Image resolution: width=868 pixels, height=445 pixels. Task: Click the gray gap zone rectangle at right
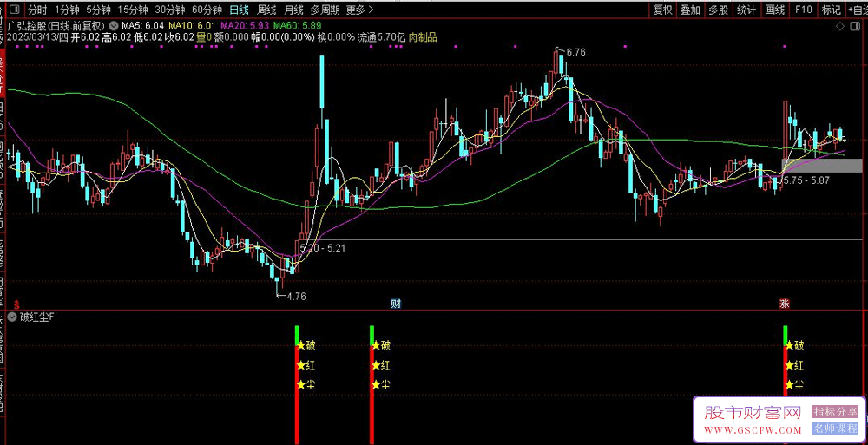[x=822, y=166]
